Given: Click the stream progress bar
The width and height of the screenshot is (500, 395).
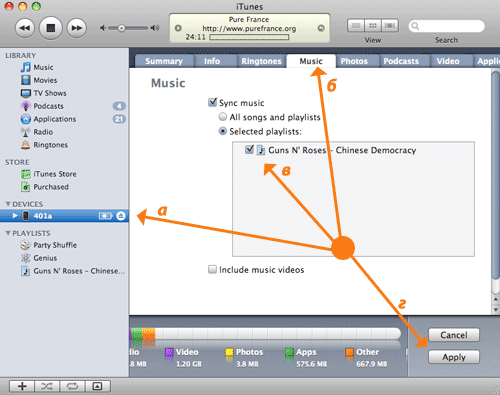Looking at the screenshot, I should (x=249, y=37).
